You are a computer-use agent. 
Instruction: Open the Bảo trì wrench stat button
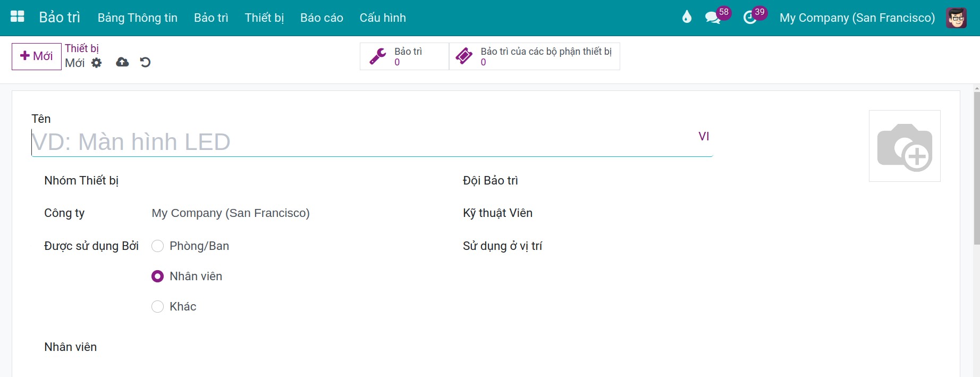tap(404, 56)
